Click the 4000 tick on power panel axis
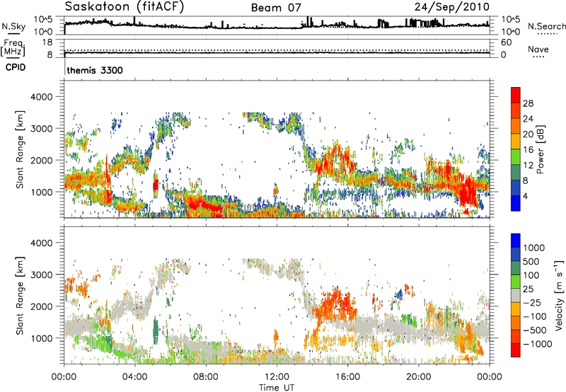 42,97
